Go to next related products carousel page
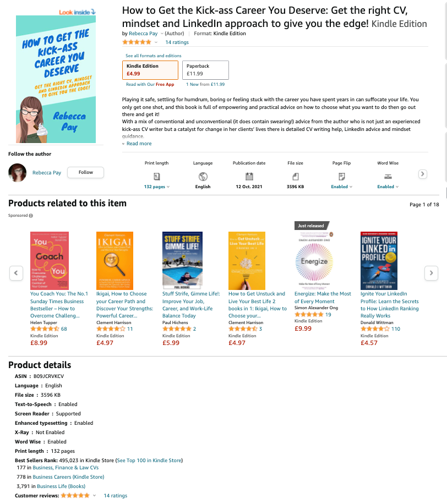447x504 pixels. click(431, 273)
